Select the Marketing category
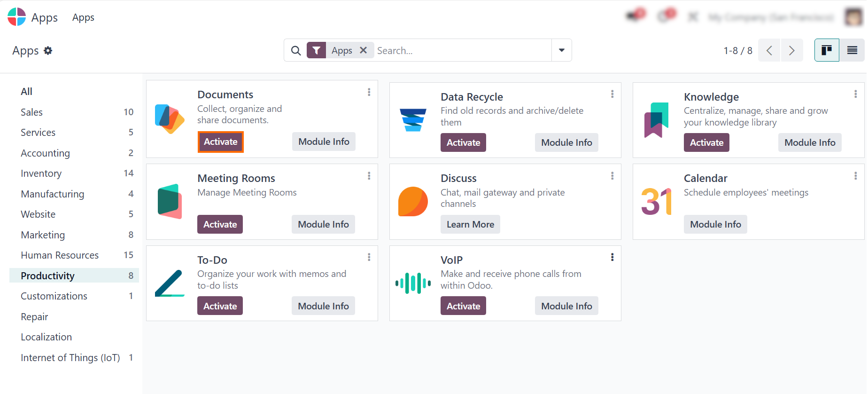868x394 pixels. (x=74, y=235)
